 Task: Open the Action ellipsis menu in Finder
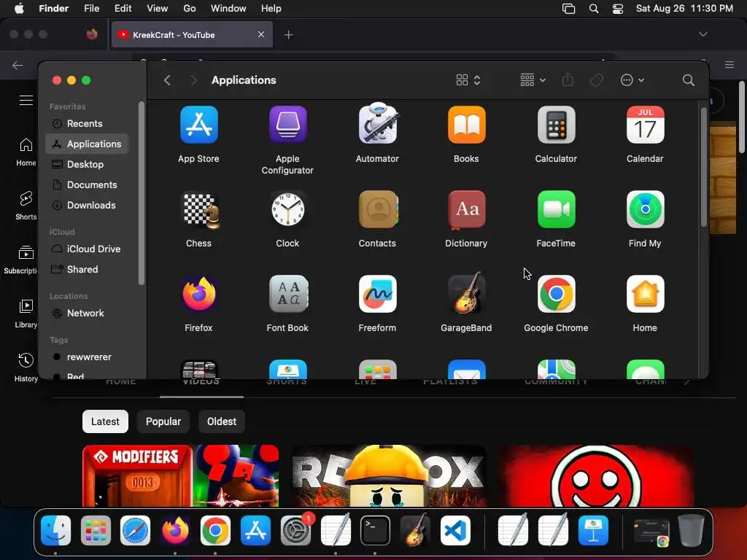point(632,80)
